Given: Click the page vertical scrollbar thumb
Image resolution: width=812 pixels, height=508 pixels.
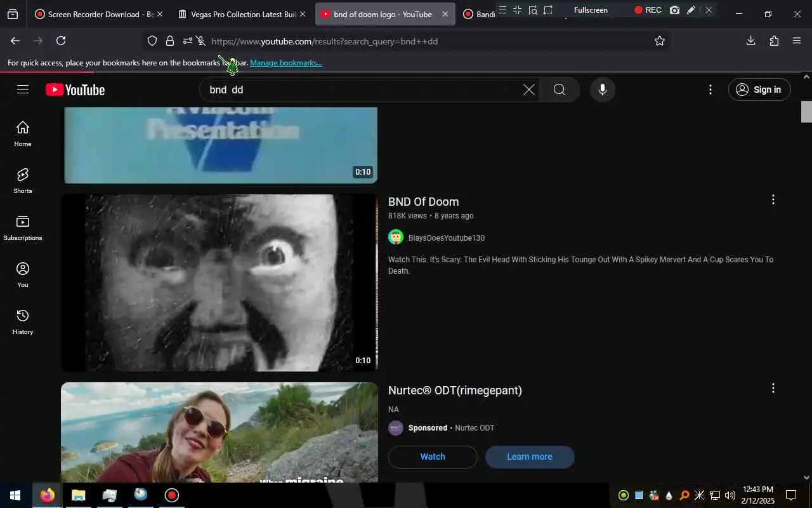Looking at the screenshot, I should pos(806,112).
